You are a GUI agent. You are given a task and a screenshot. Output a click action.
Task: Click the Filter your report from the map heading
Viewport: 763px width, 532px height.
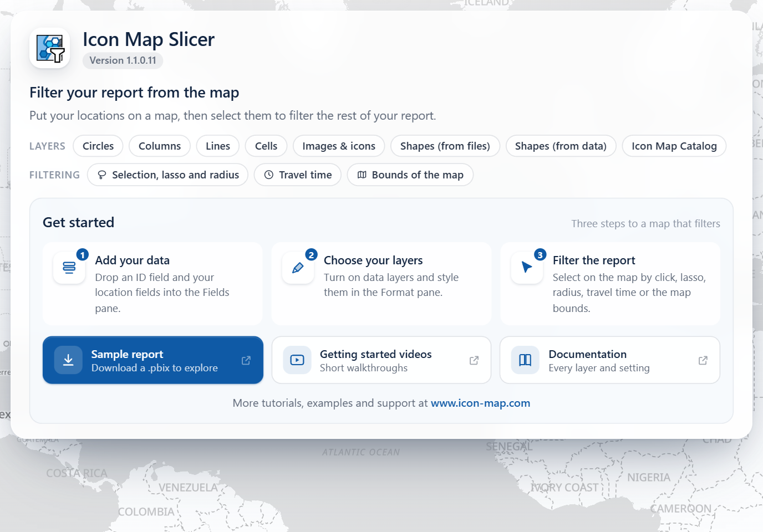(134, 92)
